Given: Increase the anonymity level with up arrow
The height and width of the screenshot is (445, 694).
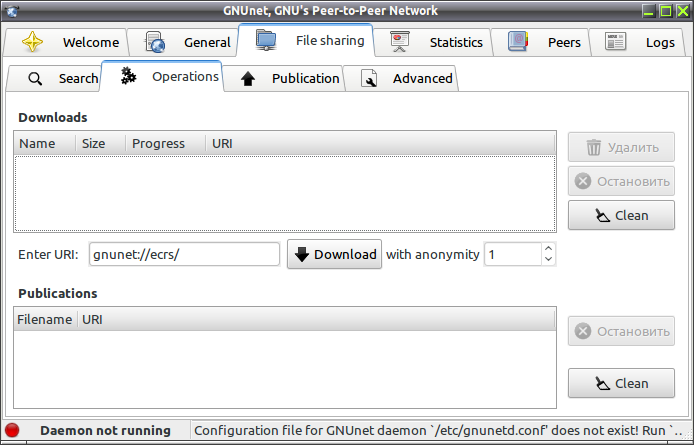Looking at the screenshot, I should (x=548, y=249).
